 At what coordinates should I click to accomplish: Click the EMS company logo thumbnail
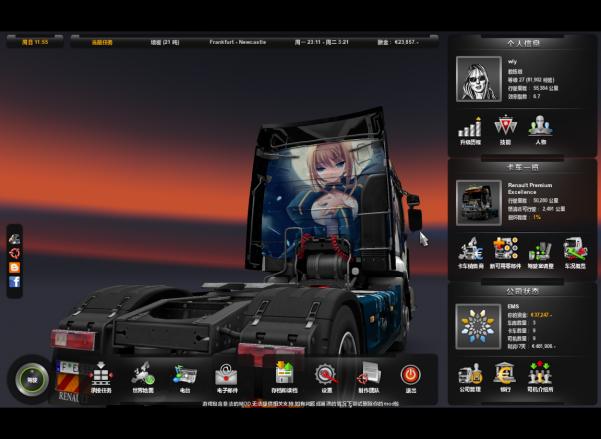479,327
